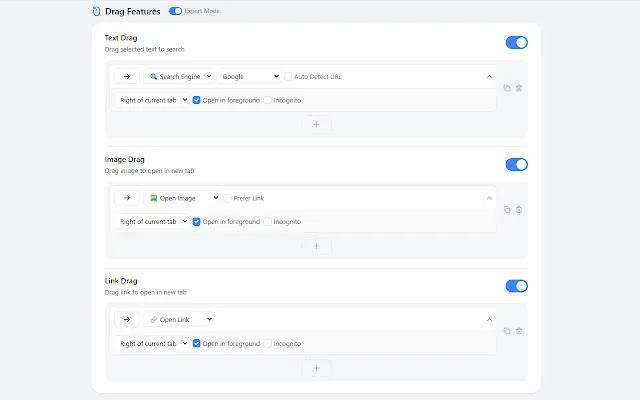Viewport: 640px width, 400px height.
Task: Uncheck Open in foreground under Link Drag
Action: pos(196,343)
